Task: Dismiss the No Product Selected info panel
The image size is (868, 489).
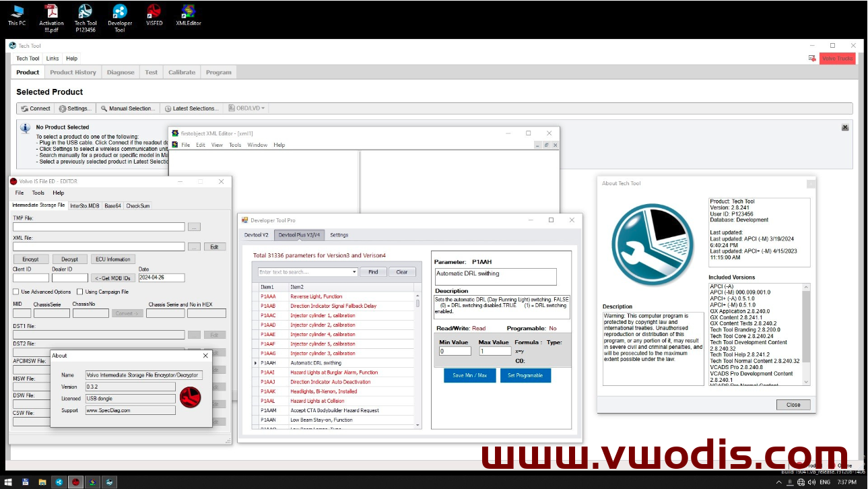Action: pyautogui.click(x=845, y=127)
